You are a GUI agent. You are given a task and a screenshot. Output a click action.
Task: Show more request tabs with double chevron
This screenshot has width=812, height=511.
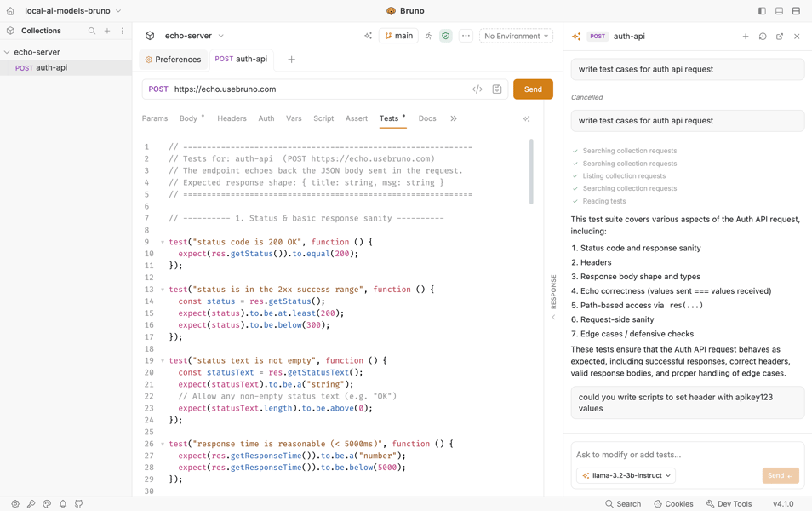[x=454, y=118]
